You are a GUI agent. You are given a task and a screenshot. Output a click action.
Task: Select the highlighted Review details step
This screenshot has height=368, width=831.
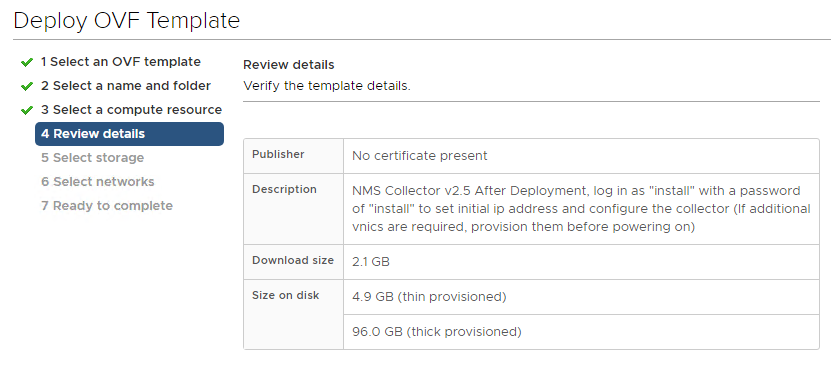coord(129,134)
